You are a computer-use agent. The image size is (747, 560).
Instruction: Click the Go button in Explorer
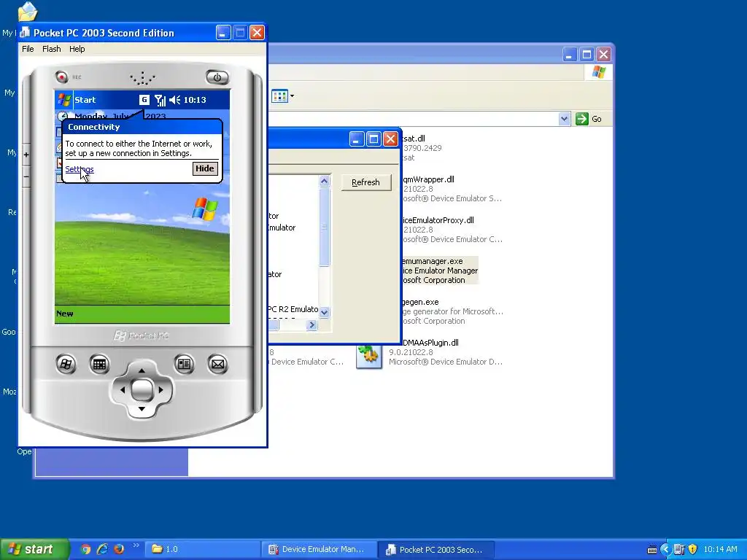pos(589,119)
